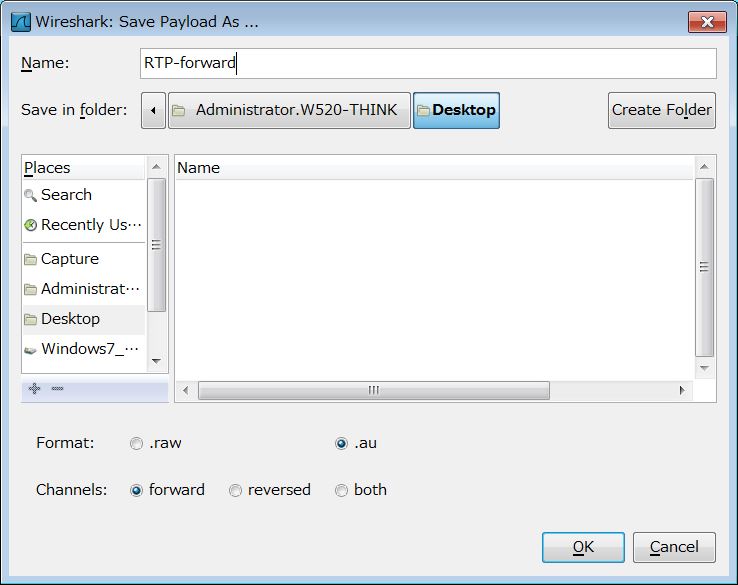Screen dimensions: 738x585
Task: Go to Administrator.W520-THINK path folder
Action: [x=289, y=111]
